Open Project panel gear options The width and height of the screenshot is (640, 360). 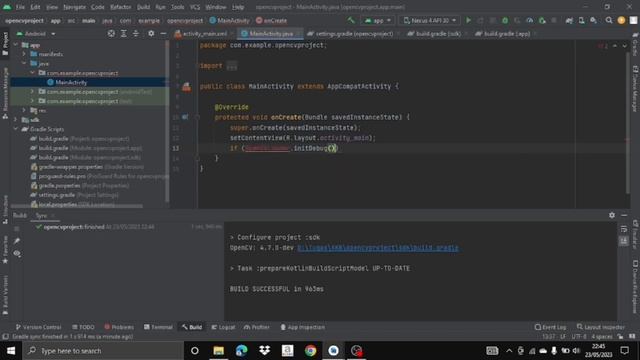[151, 33]
